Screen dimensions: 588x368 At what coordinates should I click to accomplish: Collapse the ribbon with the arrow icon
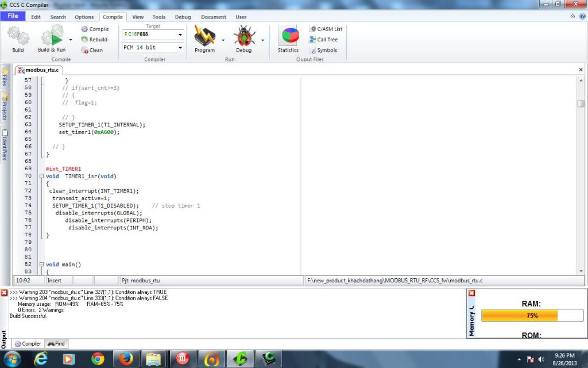pos(572,17)
